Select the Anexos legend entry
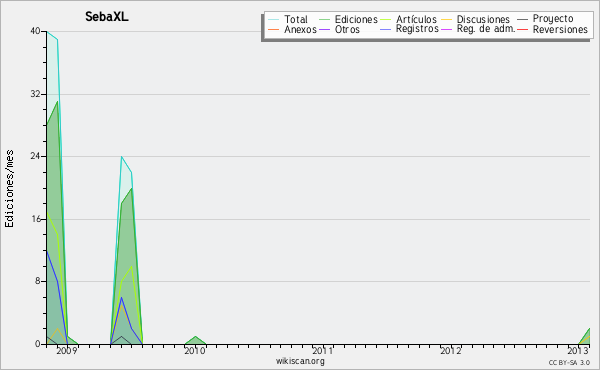Viewport: 600px width, 370px height. pos(292,29)
